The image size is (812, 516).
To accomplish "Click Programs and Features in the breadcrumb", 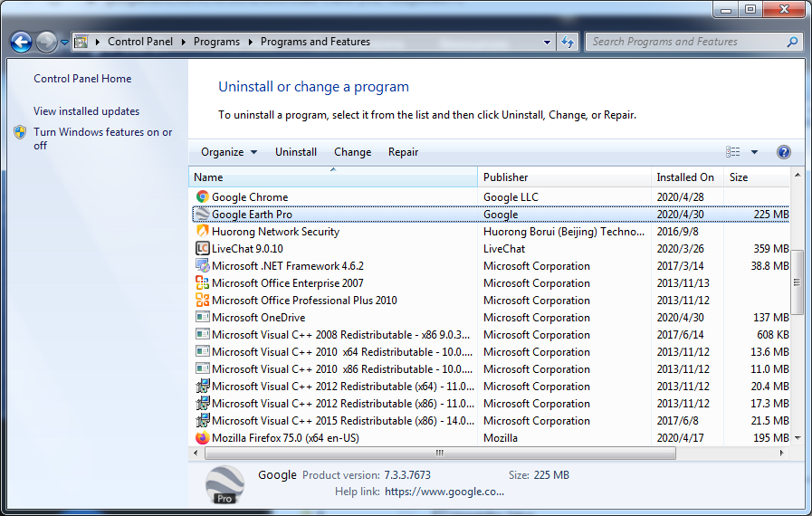I will pos(315,42).
